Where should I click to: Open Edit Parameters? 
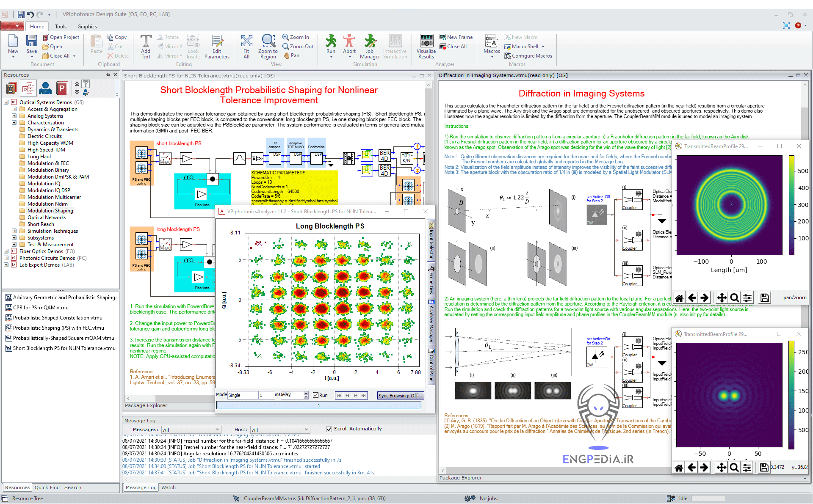[217, 47]
